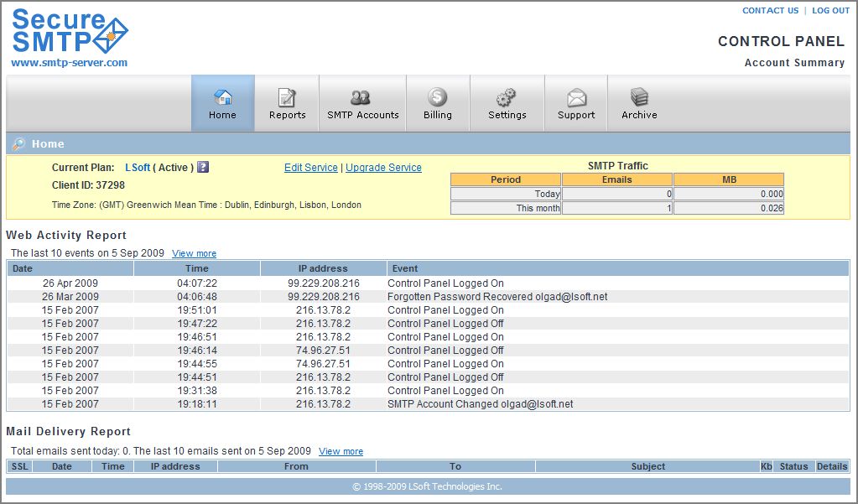View more Web Activity events
Image resolution: width=858 pixels, height=504 pixels.
pyautogui.click(x=194, y=253)
